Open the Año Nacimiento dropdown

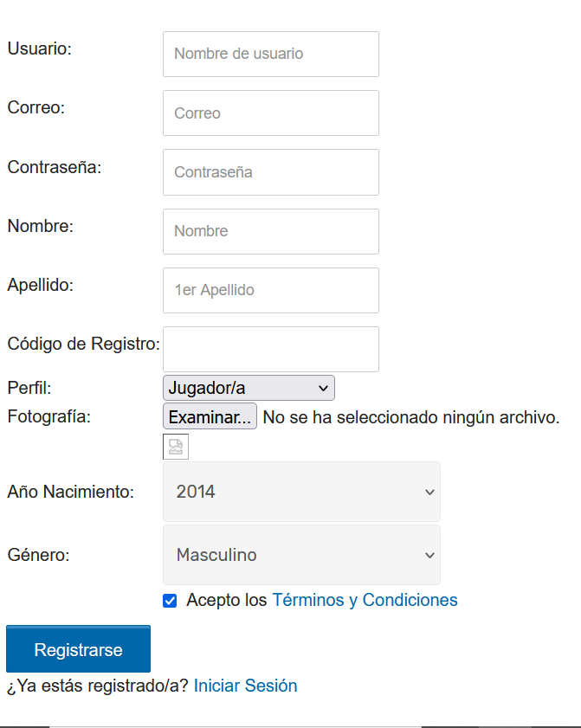click(301, 492)
